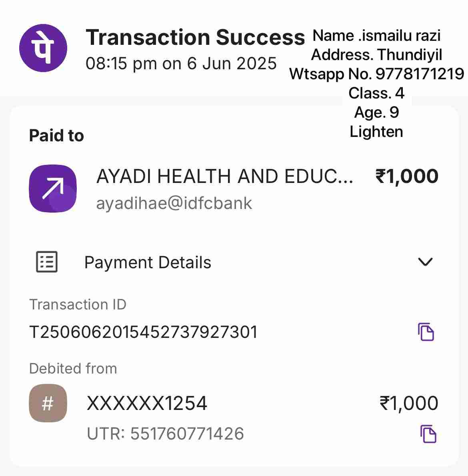Screen dimensions: 468x476
Task: Click the UTR: 551760771426 text
Action: pyautogui.click(x=165, y=434)
